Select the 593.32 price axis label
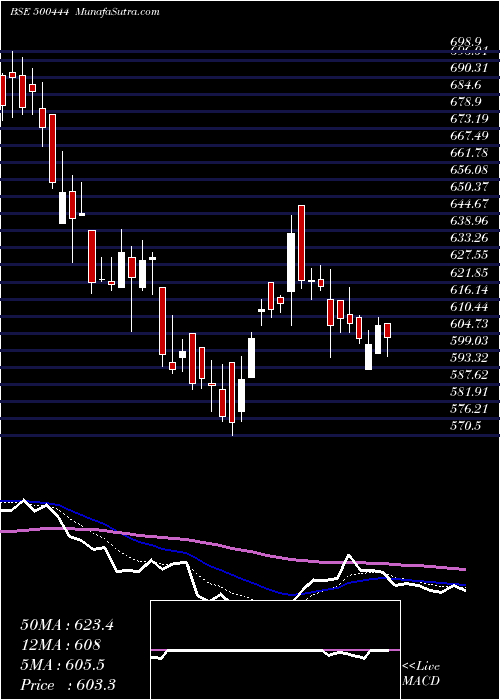 (467, 357)
